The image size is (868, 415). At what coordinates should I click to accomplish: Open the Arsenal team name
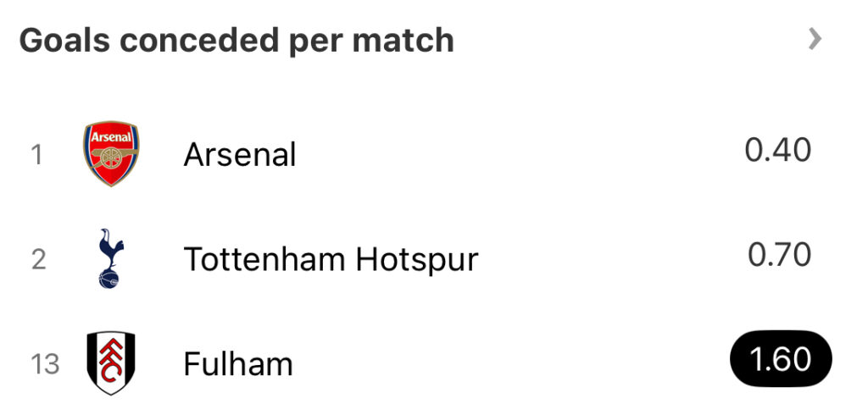point(240,155)
